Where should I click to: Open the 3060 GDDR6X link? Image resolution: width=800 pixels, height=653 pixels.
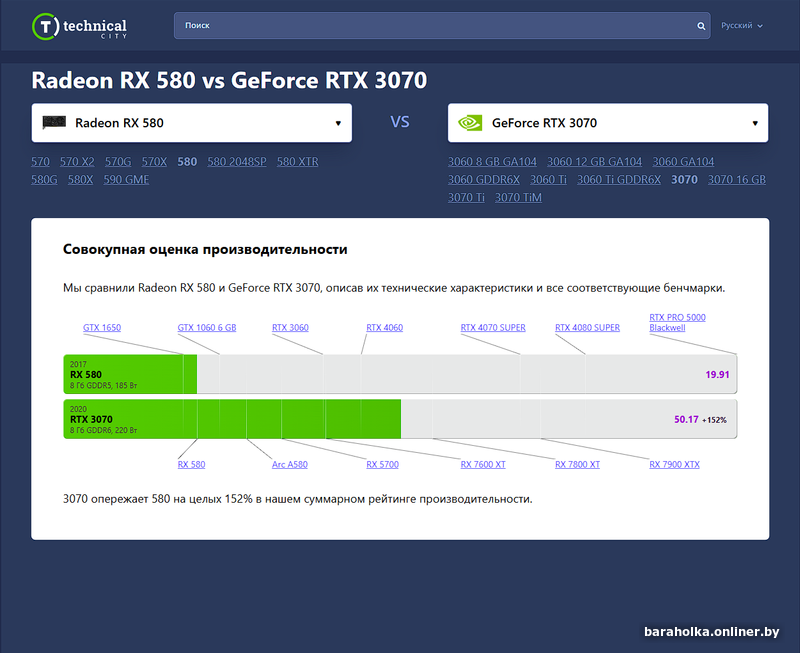tap(484, 180)
